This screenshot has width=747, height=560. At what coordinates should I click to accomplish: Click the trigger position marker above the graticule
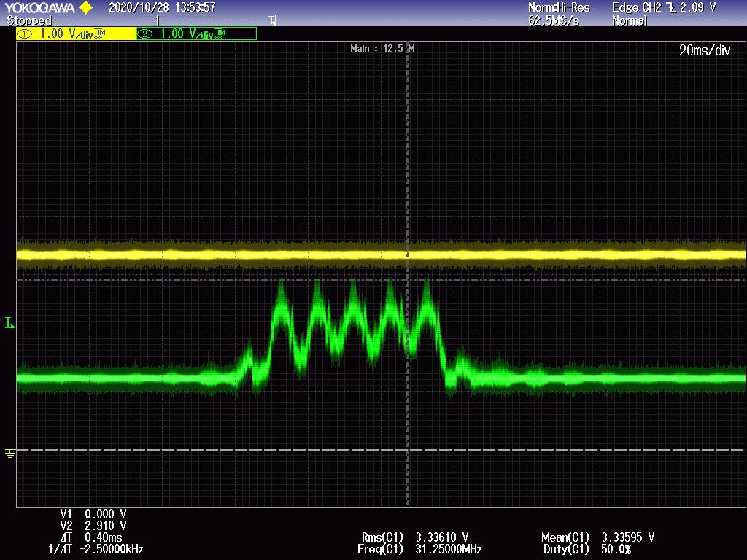tap(272, 20)
